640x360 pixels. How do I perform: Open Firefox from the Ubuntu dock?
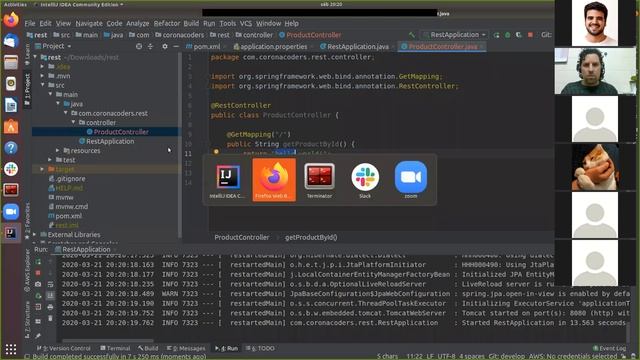pyautogui.click(x=11, y=19)
